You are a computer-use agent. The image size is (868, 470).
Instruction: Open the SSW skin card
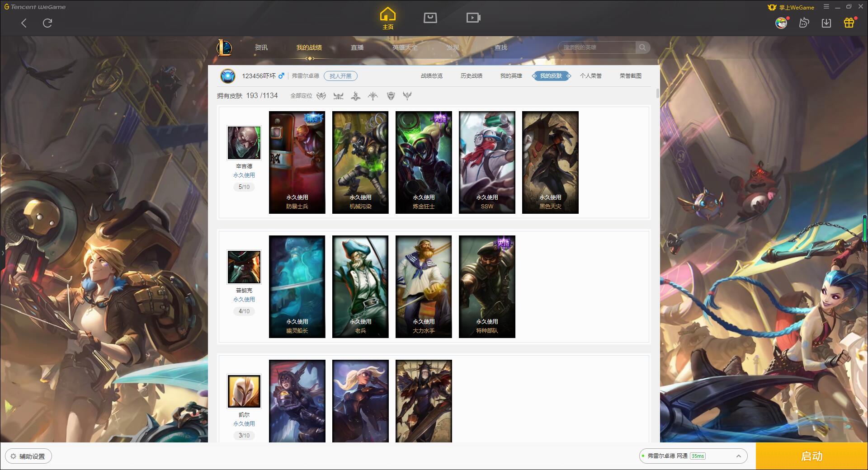click(x=487, y=162)
